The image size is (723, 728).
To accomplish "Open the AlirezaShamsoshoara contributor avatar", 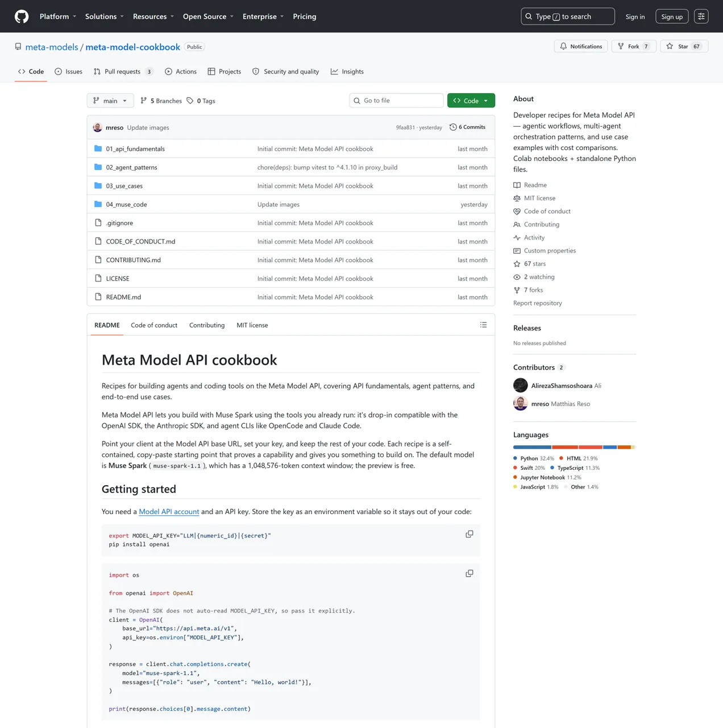I will [x=520, y=386].
